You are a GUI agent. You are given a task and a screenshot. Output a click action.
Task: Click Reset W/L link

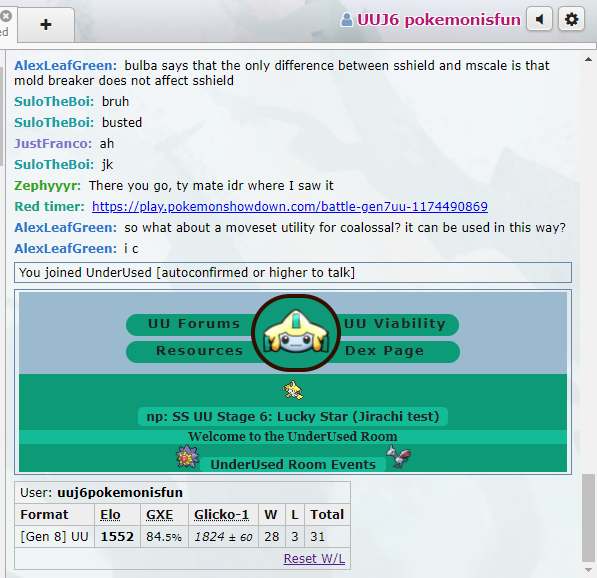[x=314, y=559]
